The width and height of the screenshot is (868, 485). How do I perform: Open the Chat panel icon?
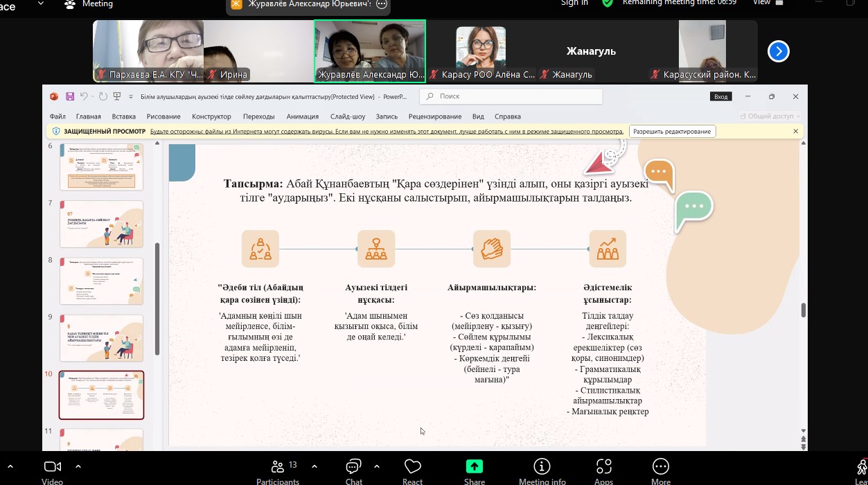(x=354, y=466)
